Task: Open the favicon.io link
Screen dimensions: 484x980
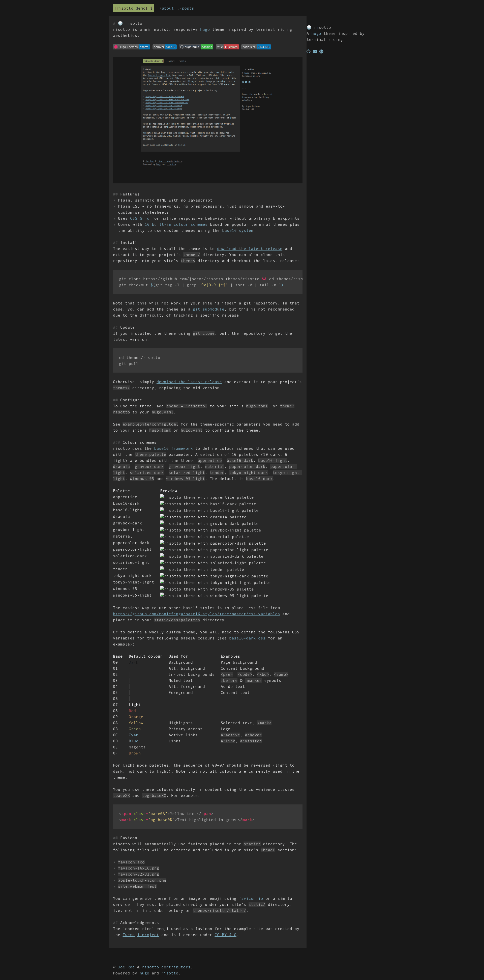Action: pyautogui.click(x=251, y=899)
